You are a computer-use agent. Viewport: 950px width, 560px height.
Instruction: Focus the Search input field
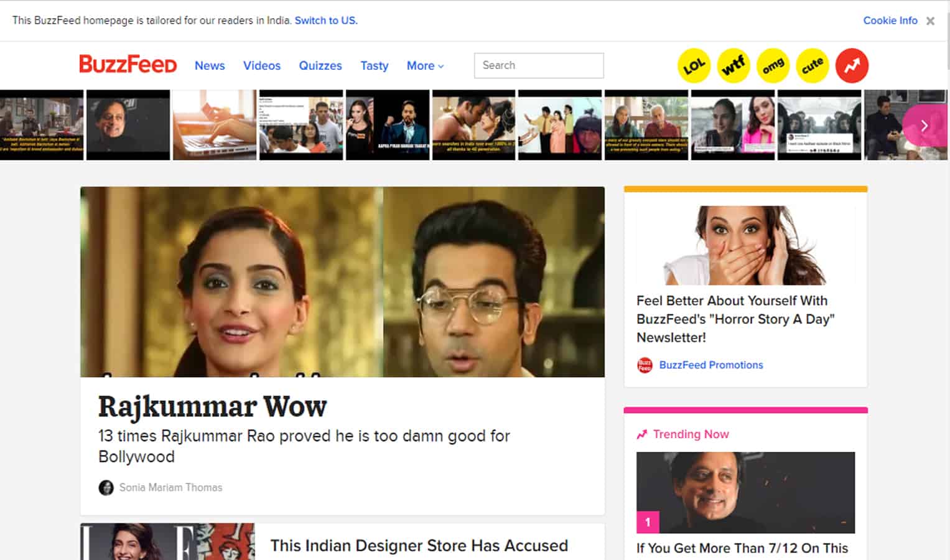click(x=539, y=65)
